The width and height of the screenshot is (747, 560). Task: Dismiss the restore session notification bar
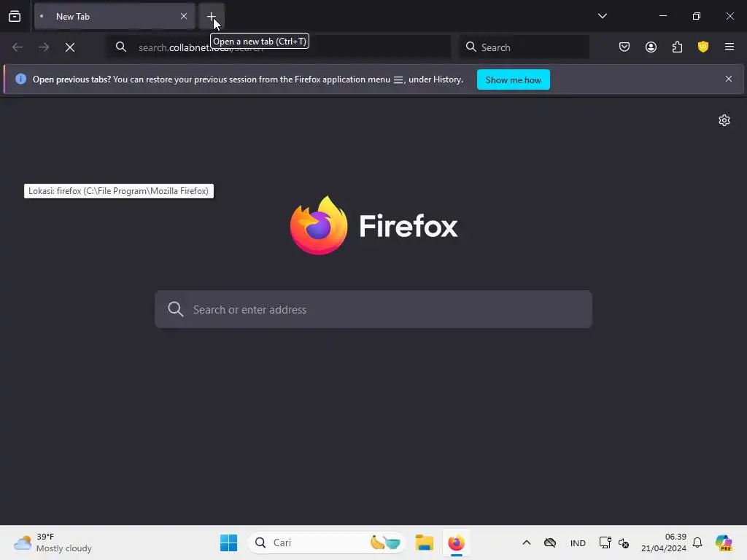729,79
